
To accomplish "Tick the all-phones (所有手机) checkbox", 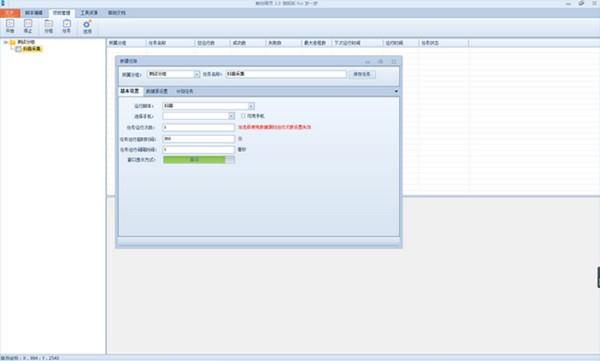I will (x=243, y=116).
